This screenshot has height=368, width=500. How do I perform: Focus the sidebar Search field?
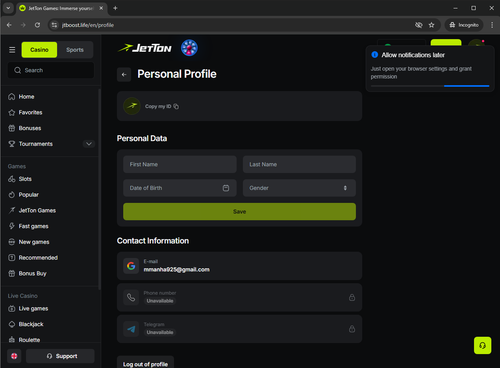coord(51,70)
